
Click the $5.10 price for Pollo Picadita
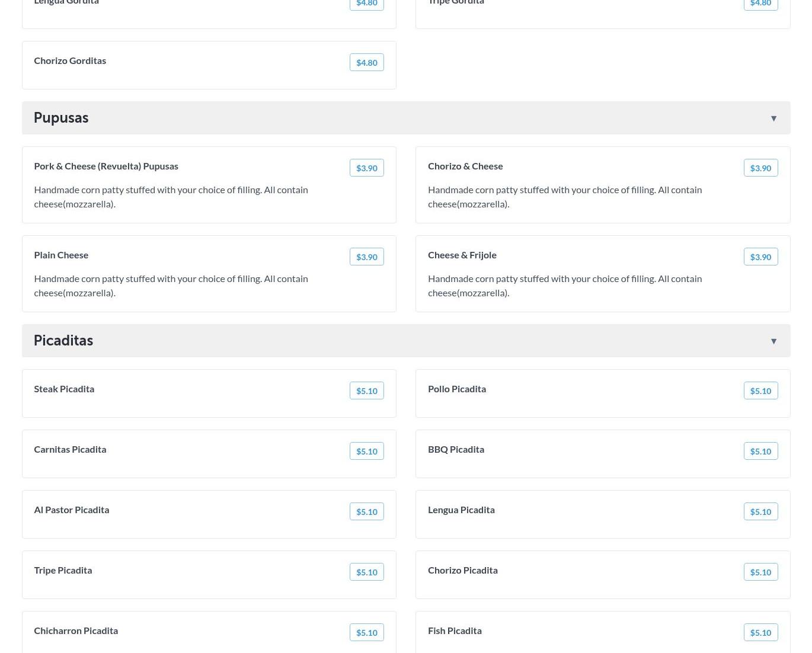(761, 390)
